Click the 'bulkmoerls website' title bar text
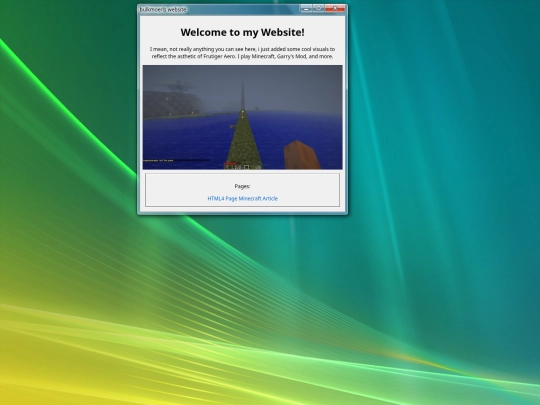The width and height of the screenshot is (540, 405). (x=163, y=9)
